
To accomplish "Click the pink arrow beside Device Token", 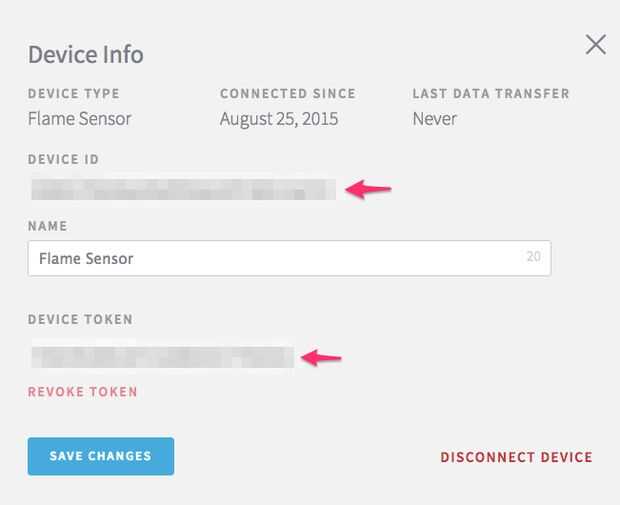I will [322, 356].
